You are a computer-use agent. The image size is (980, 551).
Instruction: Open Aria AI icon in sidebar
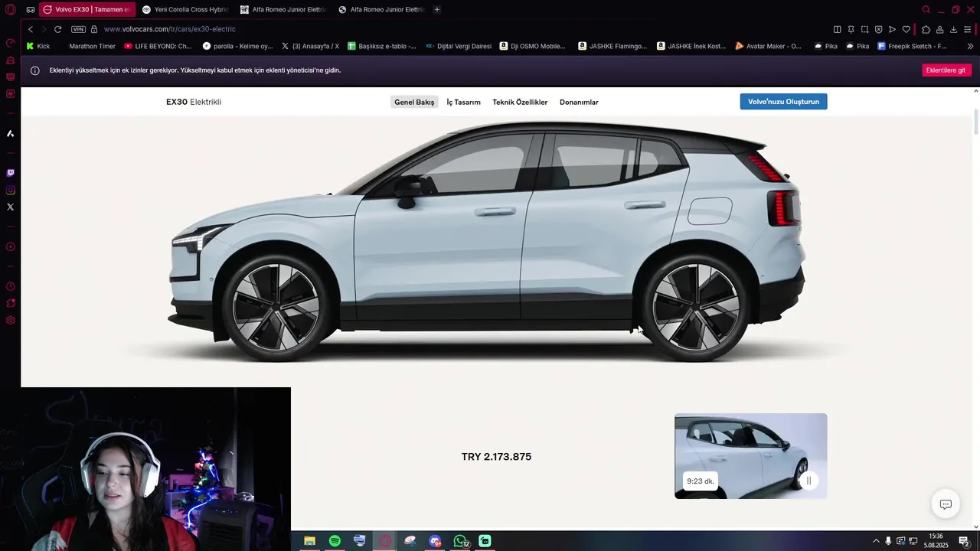(11, 133)
